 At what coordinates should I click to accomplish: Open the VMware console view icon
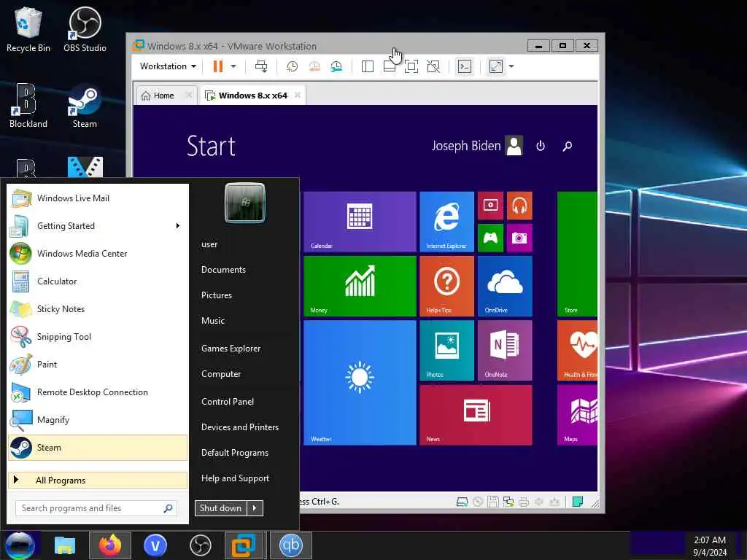coord(465,66)
